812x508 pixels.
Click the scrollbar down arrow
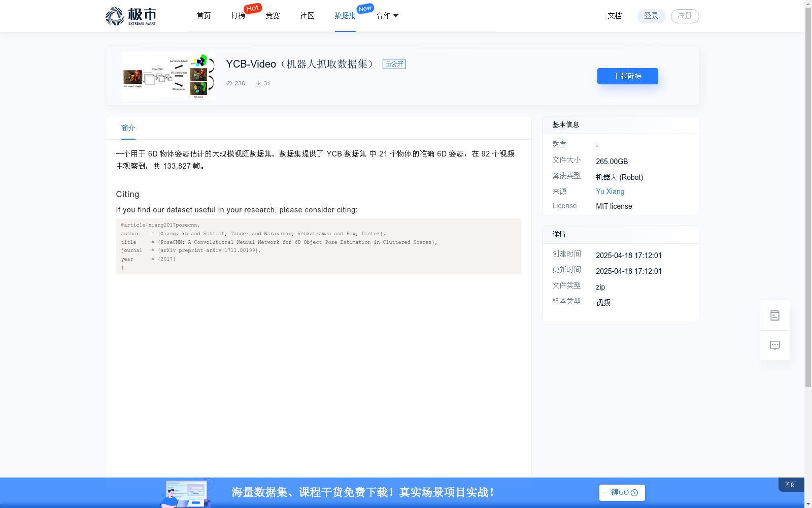808,504
